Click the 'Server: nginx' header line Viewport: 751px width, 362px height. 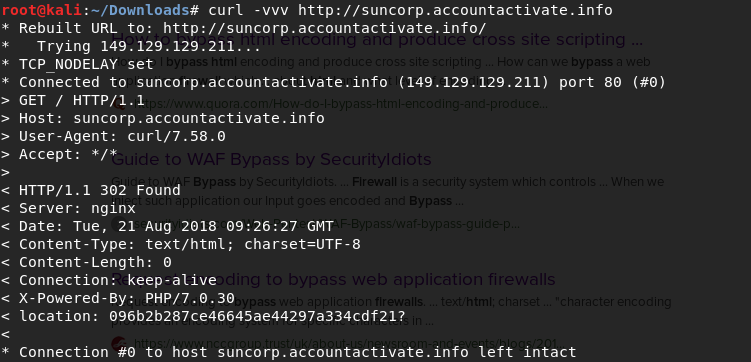tap(68, 208)
